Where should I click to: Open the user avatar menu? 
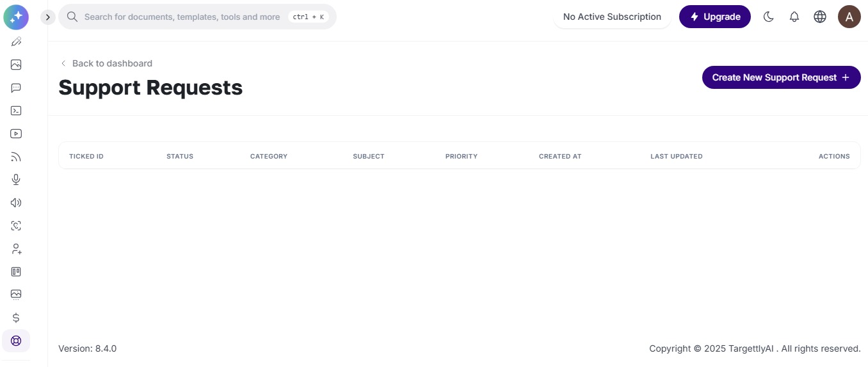849,17
